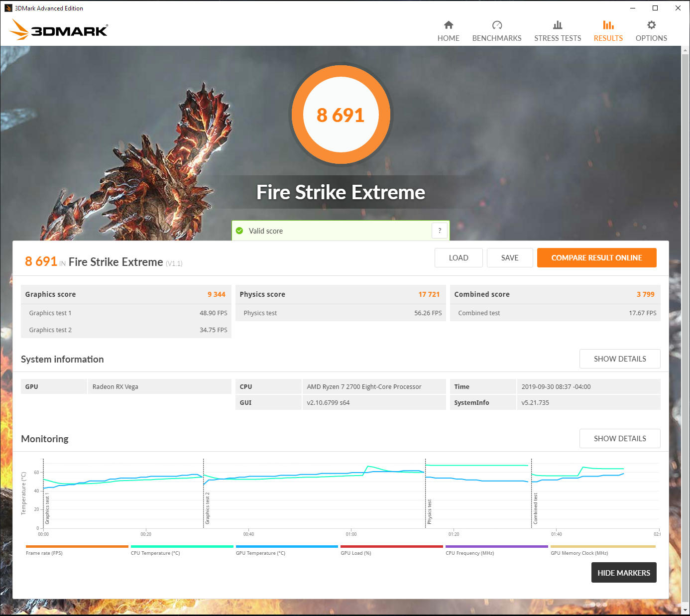Select the RESULTS menu label
The height and width of the screenshot is (616, 690).
608,38
